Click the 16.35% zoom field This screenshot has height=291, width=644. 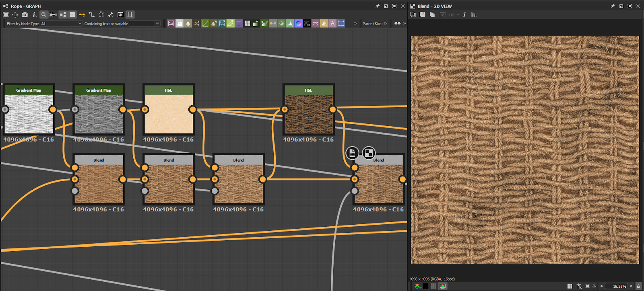[x=616, y=286]
